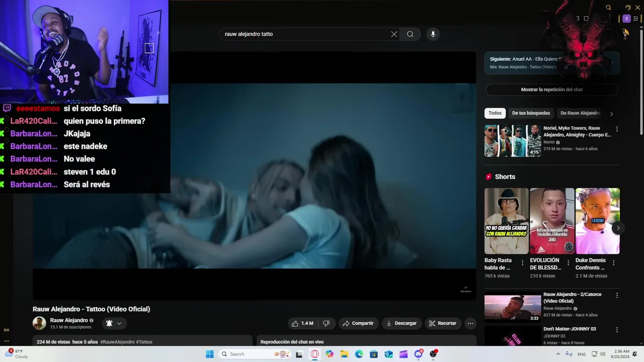The image size is (644, 362).
Task: Show hidden system tray icons chevron
Action: (x=557, y=354)
